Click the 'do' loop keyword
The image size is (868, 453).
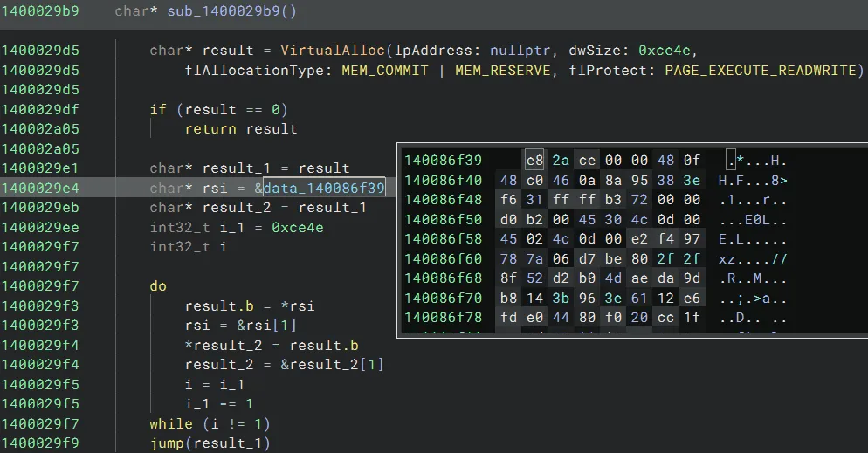(x=158, y=286)
